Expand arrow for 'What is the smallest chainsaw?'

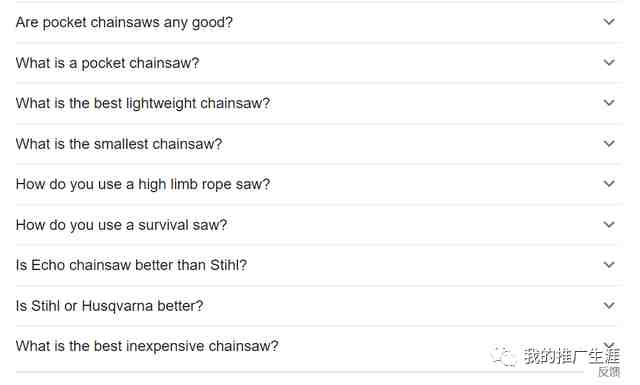click(609, 144)
